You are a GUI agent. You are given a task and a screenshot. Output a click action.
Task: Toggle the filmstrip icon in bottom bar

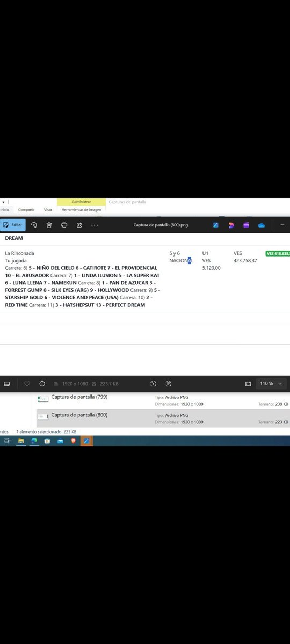point(7,384)
